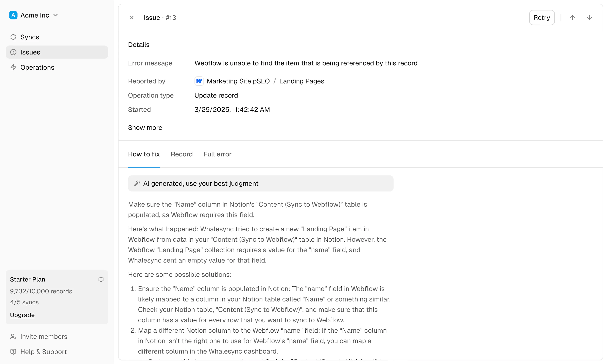
Task: Go to previous issue with up arrow
Action: (x=572, y=18)
